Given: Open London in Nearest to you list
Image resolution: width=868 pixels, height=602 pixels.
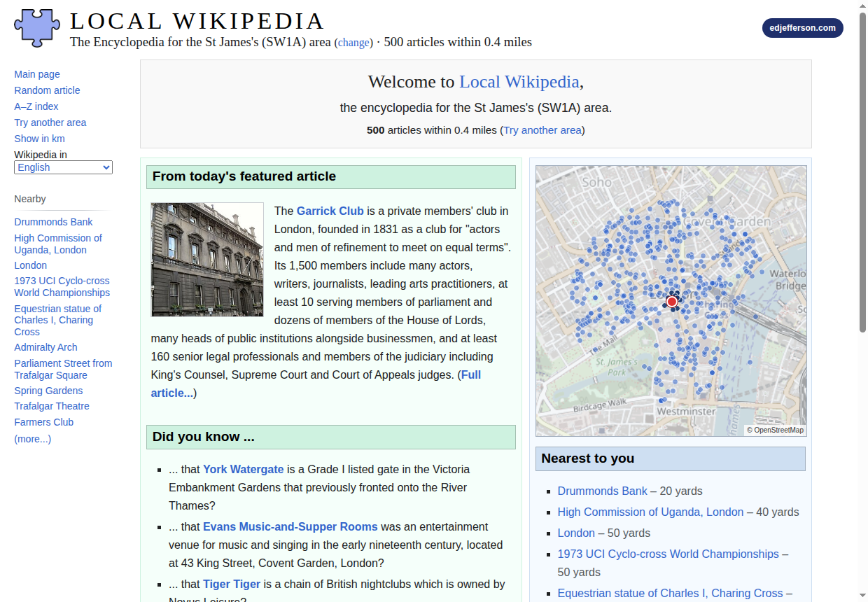Looking at the screenshot, I should coord(576,533).
